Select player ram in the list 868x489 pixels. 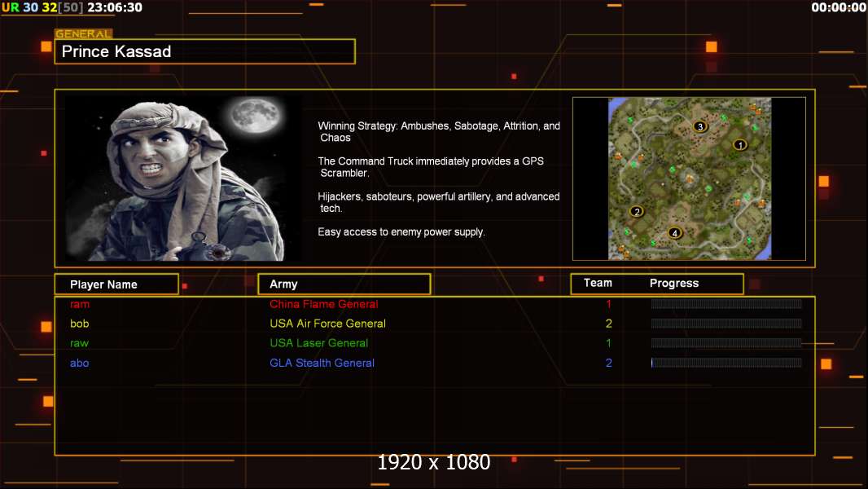point(80,304)
